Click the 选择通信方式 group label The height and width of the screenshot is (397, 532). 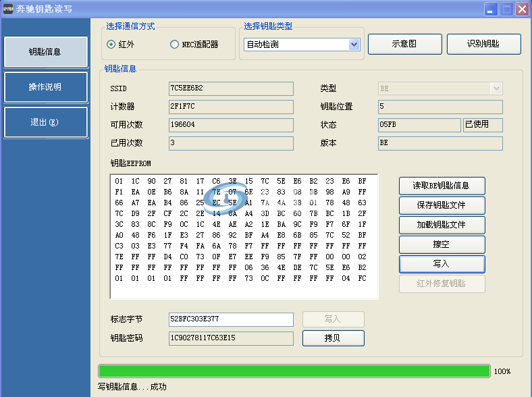[130, 26]
